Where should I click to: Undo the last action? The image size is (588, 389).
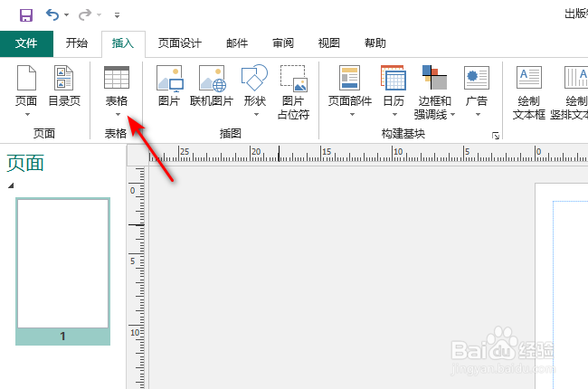pos(52,15)
